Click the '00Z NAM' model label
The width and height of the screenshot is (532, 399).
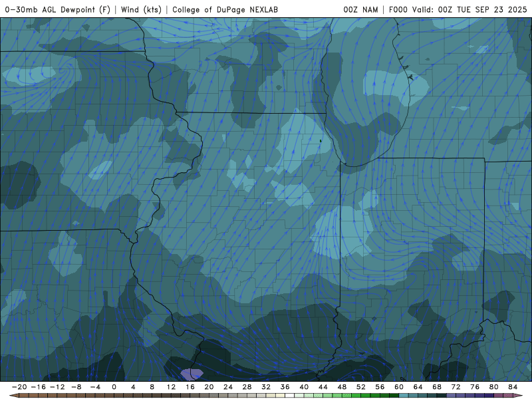tap(360, 9)
